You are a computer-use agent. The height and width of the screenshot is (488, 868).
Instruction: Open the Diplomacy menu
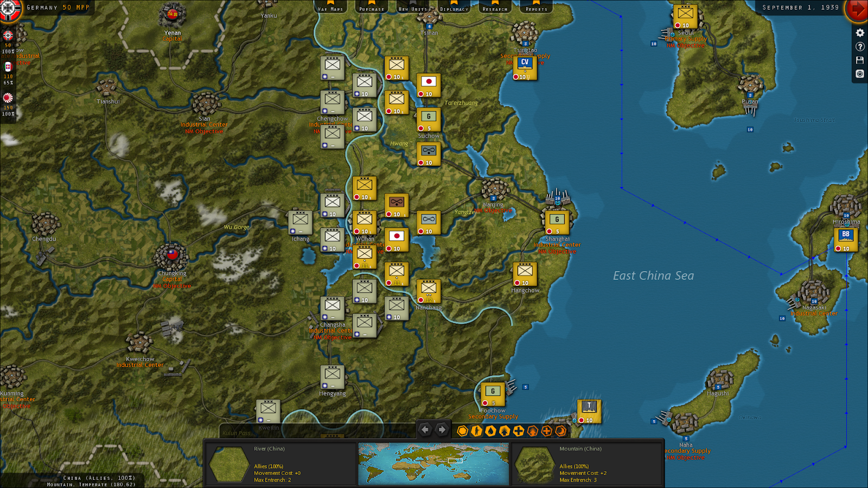pyautogui.click(x=454, y=9)
